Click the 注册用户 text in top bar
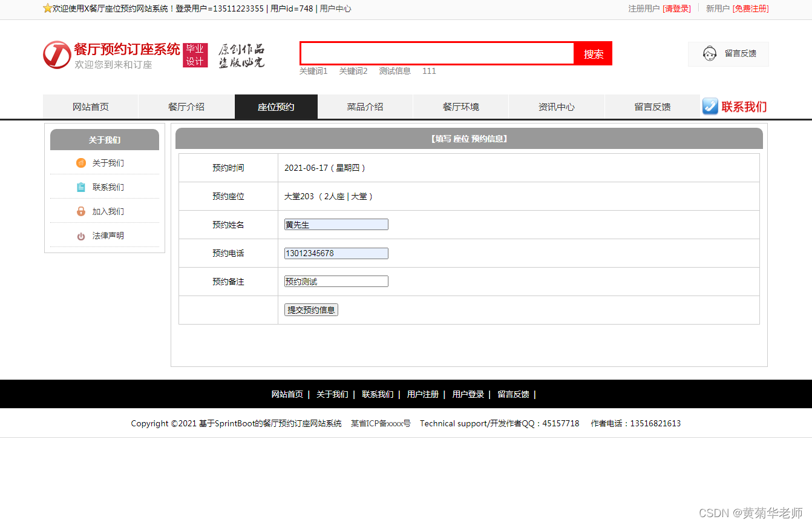Viewport: 812px width, 525px height. pyautogui.click(x=644, y=8)
